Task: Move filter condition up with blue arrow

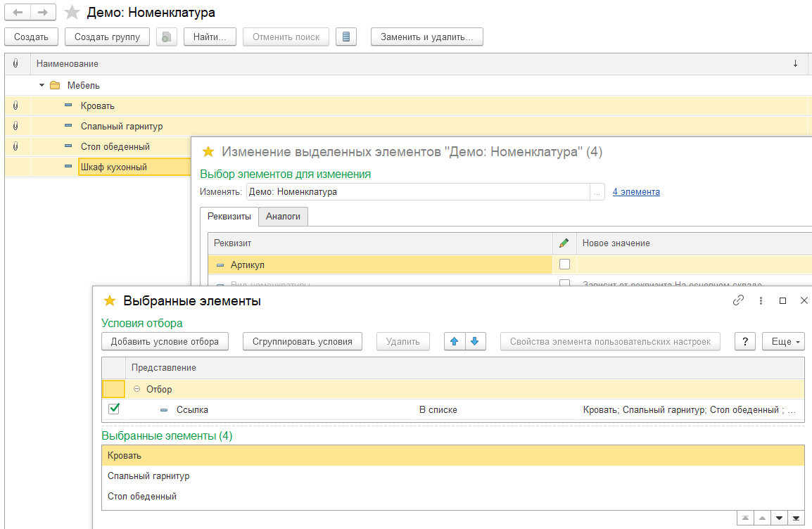Action: pos(454,342)
